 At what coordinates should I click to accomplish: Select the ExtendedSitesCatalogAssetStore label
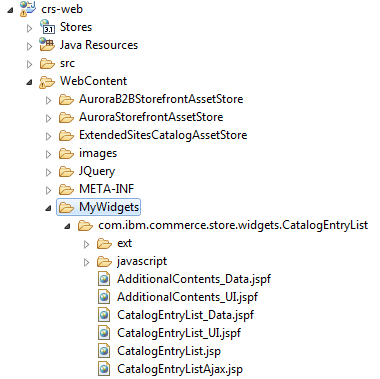163,135
